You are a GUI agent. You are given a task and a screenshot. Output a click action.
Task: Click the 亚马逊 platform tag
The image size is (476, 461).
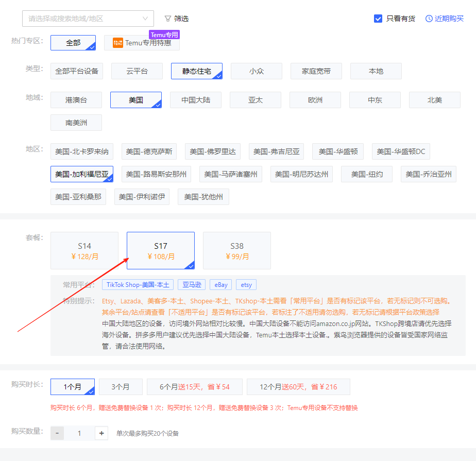pyautogui.click(x=192, y=285)
